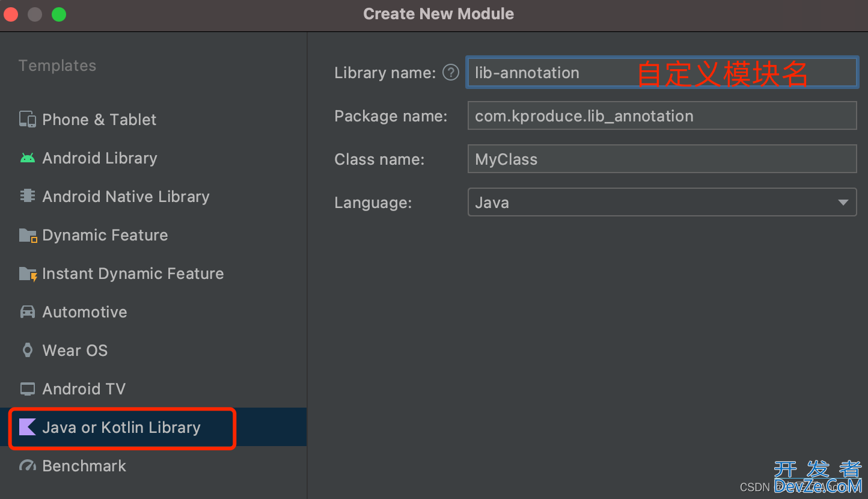Expand the Language dropdown arrow
868x499 pixels.
tap(843, 203)
